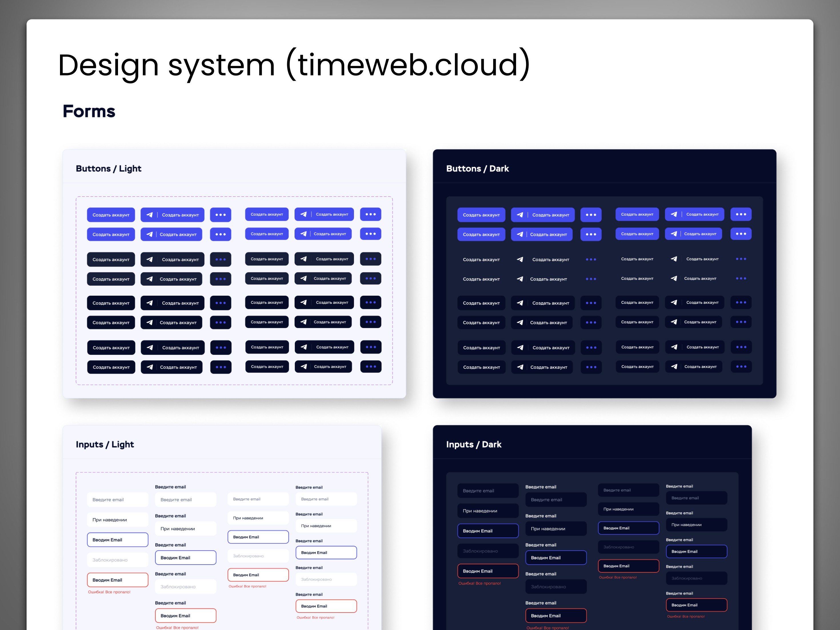The image size is (840, 630).
Task: Click the top-left При наведении field in Inputs / Dark
Action: 488,511
